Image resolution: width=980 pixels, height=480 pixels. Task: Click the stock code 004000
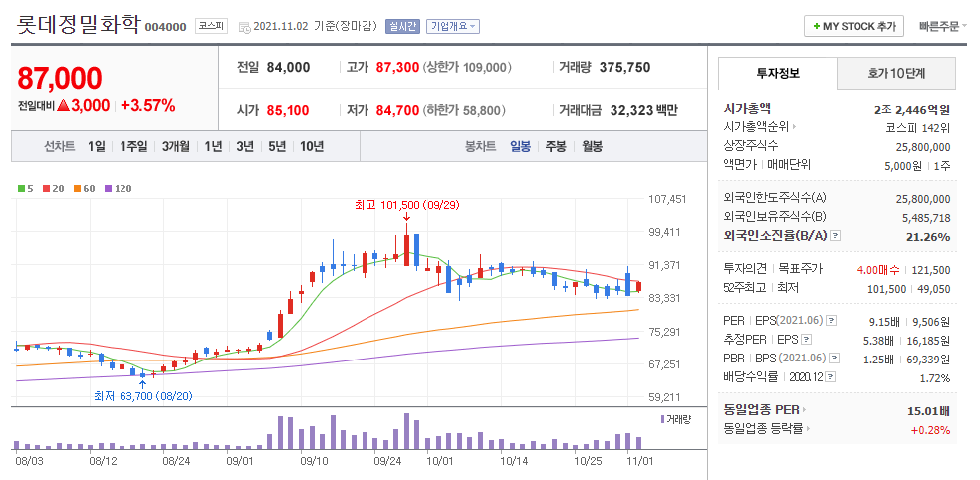tap(165, 27)
